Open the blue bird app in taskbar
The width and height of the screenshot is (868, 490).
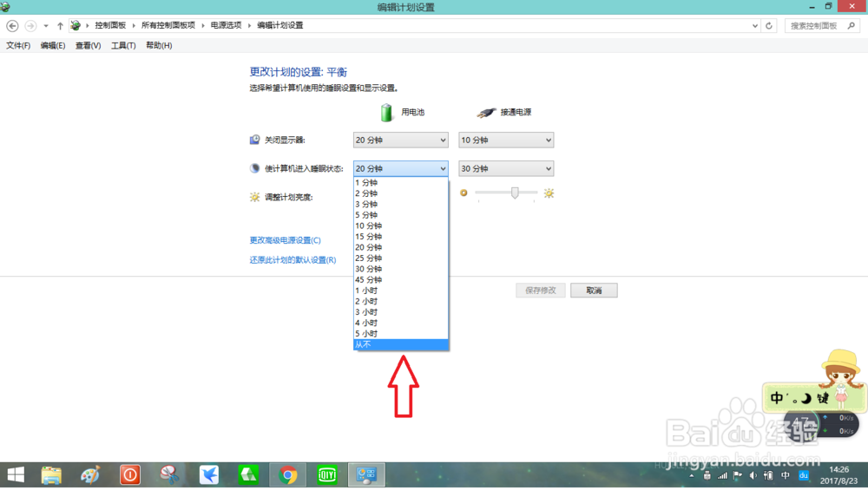(209, 475)
